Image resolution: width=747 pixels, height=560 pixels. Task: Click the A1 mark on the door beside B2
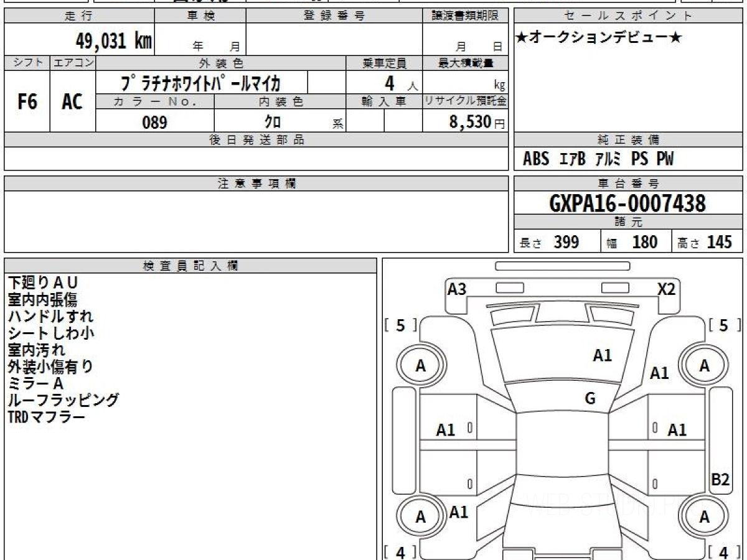coord(677,429)
